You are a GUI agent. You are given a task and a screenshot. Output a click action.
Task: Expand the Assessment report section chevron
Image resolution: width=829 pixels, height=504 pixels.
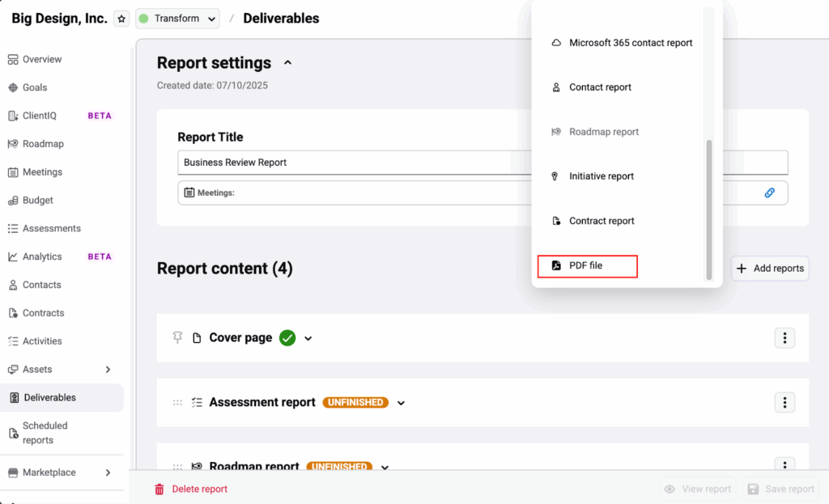401,403
